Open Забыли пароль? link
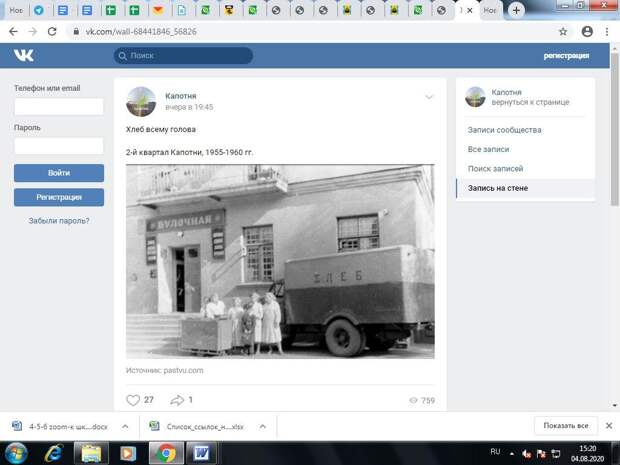This screenshot has height=465, width=620. coord(59,221)
